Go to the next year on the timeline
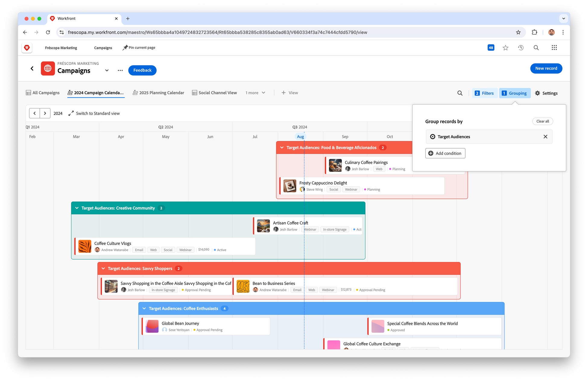This screenshot has height=381, width=588. (45, 114)
